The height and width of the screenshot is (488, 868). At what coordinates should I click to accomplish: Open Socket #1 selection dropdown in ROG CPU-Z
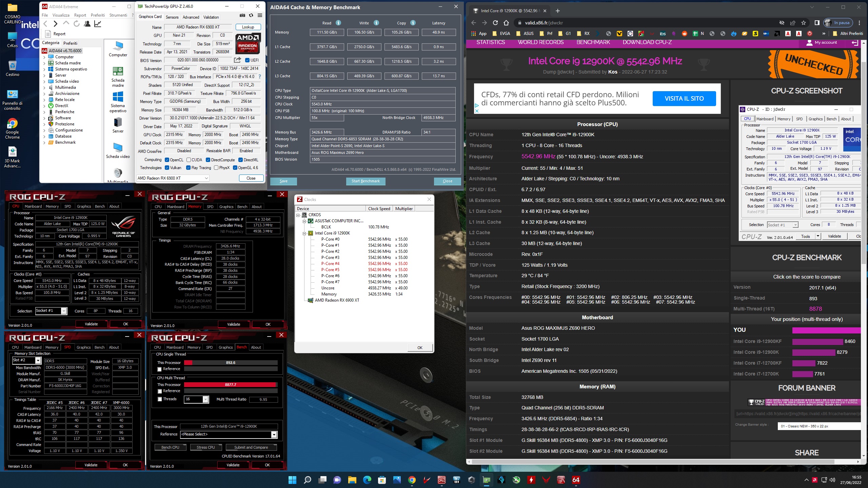pyautogui.click(x=51, y=311)
